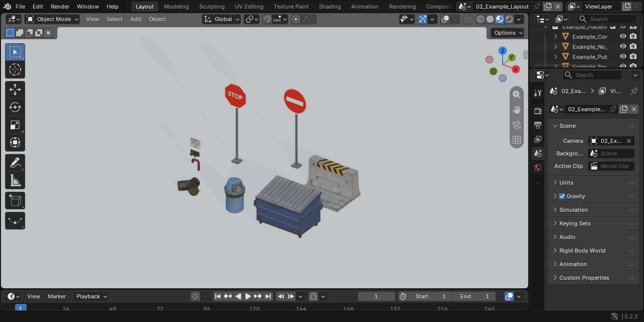The height and width of the screenshot is (322, 644).
Task: Toggle snapping magnet icon
Action: pyautogui.click(x=267, y=19)
